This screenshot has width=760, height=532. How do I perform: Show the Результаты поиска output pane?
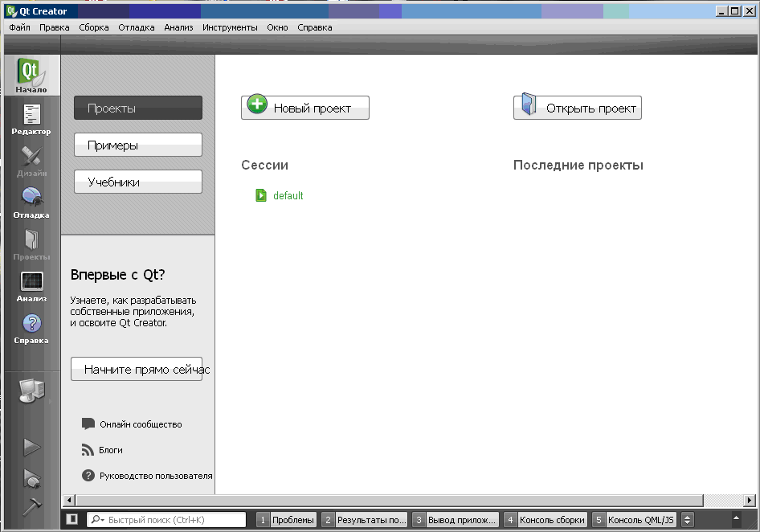click(x=365, y=520)
